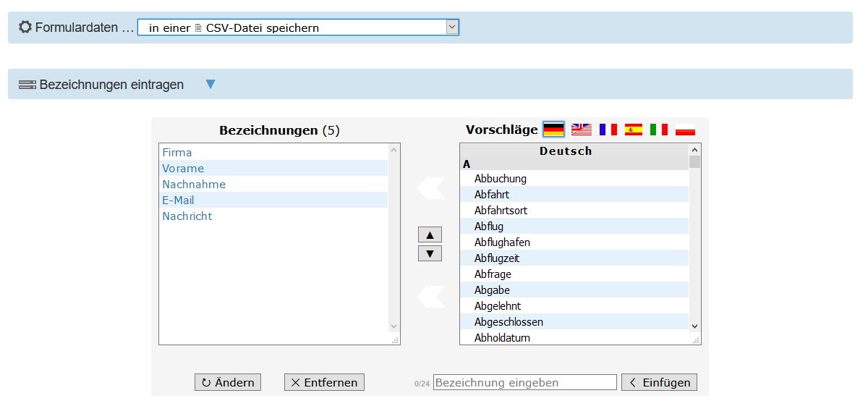Viewport: 868px width, 414px height.
Task: Choose the French flag language
Action: [608, 130]
